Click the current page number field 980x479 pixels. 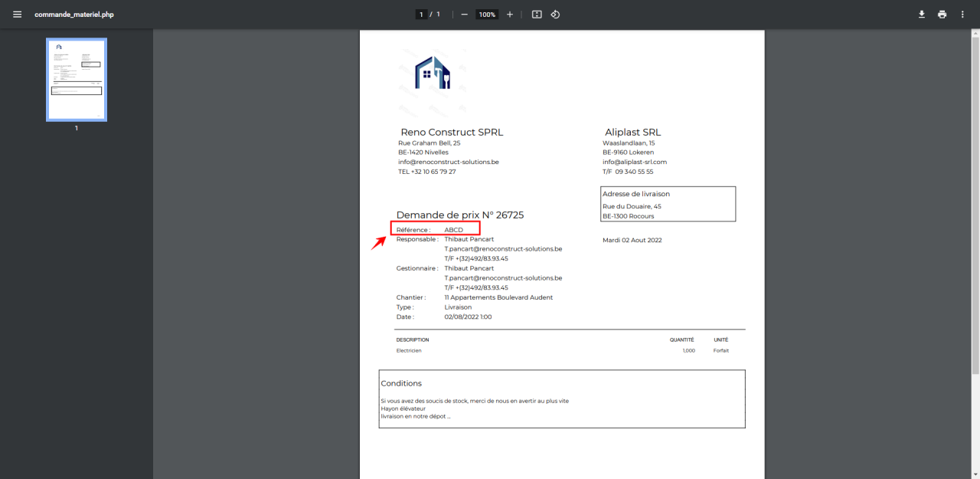421,15
